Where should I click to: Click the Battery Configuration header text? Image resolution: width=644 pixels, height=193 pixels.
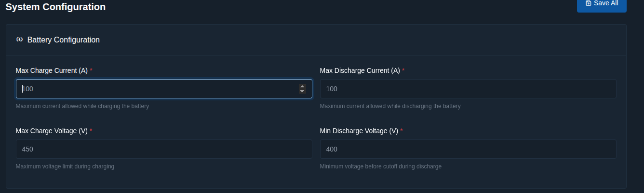64,40
